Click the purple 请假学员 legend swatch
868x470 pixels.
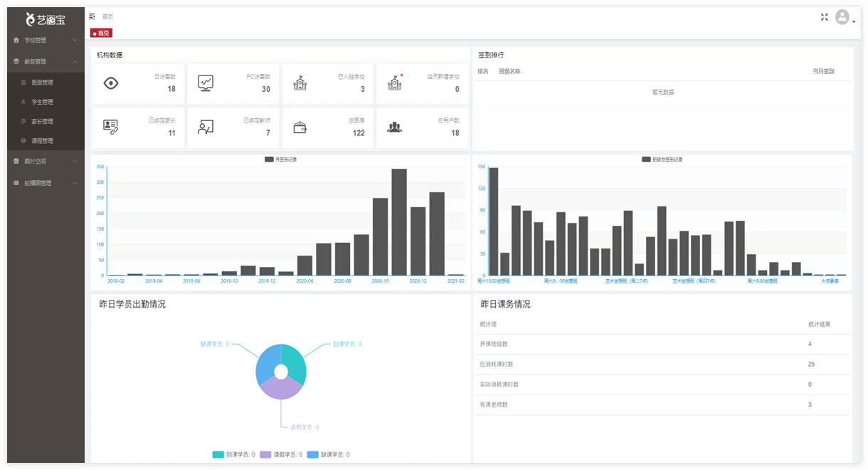click(265, 454)
